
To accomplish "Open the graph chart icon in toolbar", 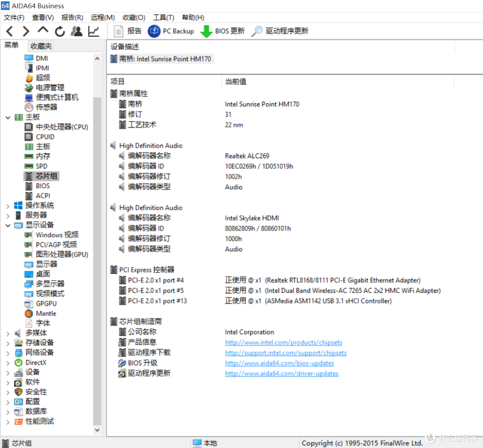I will (x=93, y=31).
